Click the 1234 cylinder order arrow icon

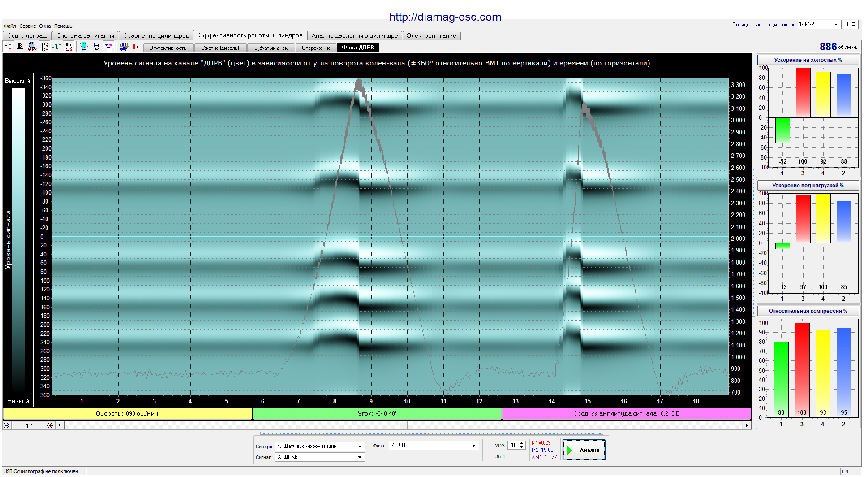click(96, 47)
